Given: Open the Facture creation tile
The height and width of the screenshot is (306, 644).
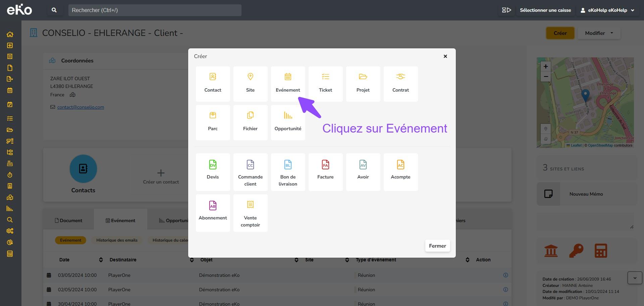Looking at the screenshot, I should [x=325, y=171].
